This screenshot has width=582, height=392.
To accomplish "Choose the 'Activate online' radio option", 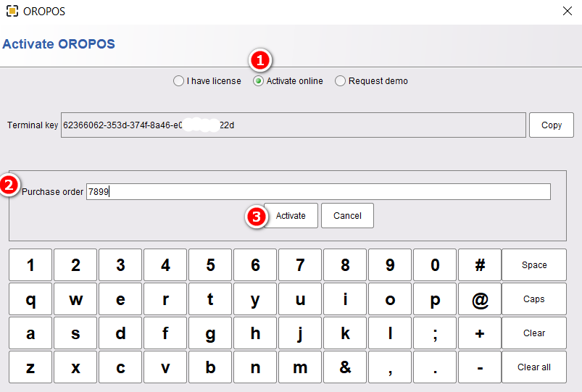I will tap(288, 81).
